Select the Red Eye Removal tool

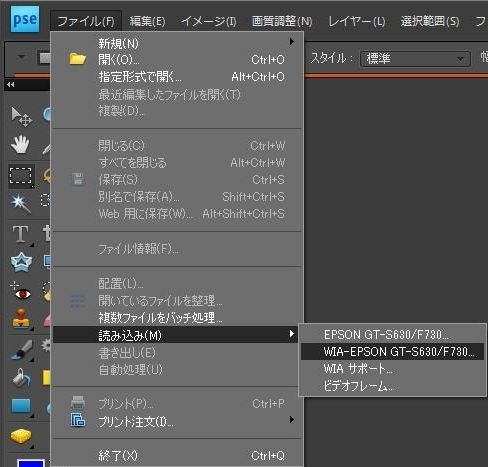[21, 291]
